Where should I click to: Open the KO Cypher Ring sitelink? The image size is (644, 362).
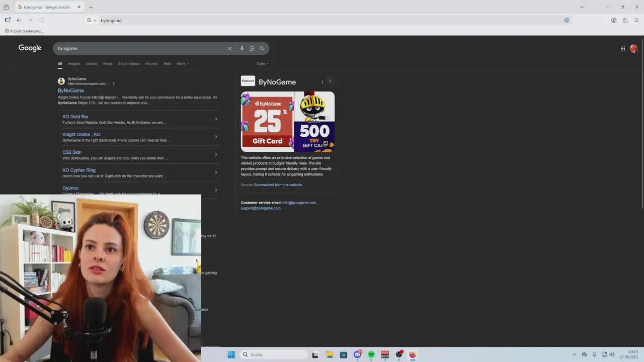coord(79,170)
